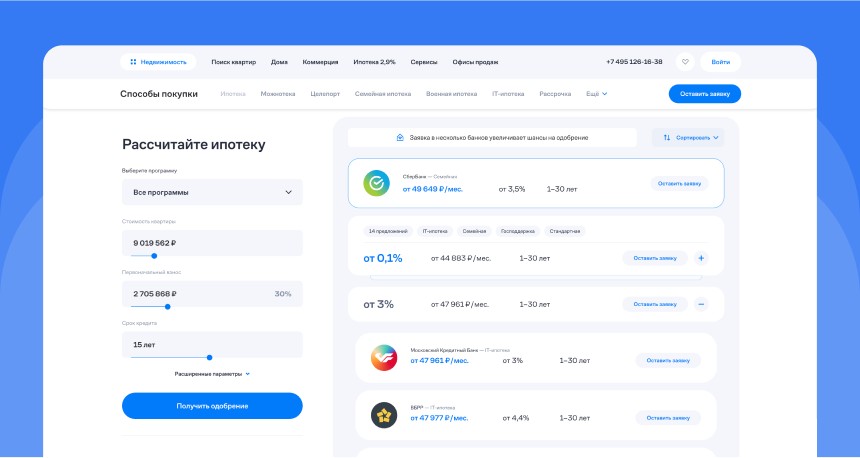860x458 pixels.
Task: Click the Стоимость квартиры slider handle
Action: click(x=154, y=256)
